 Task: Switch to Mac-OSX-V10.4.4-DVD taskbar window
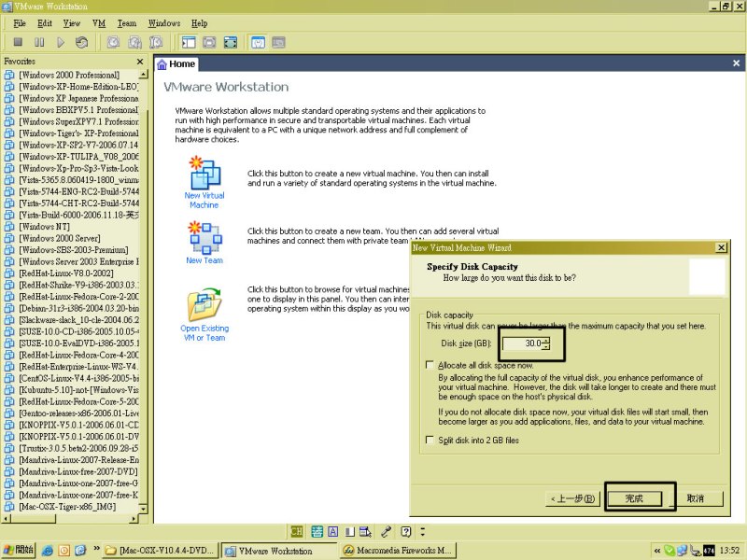(161, 551)
